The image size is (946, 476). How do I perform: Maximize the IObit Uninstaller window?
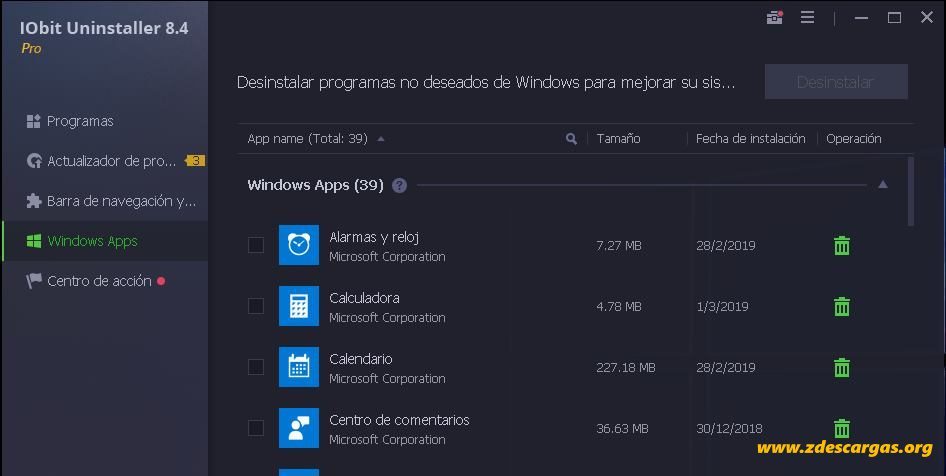click(894, 17)
